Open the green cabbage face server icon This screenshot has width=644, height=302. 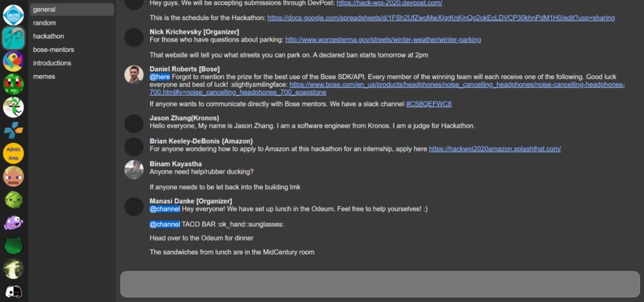[14, 200]
